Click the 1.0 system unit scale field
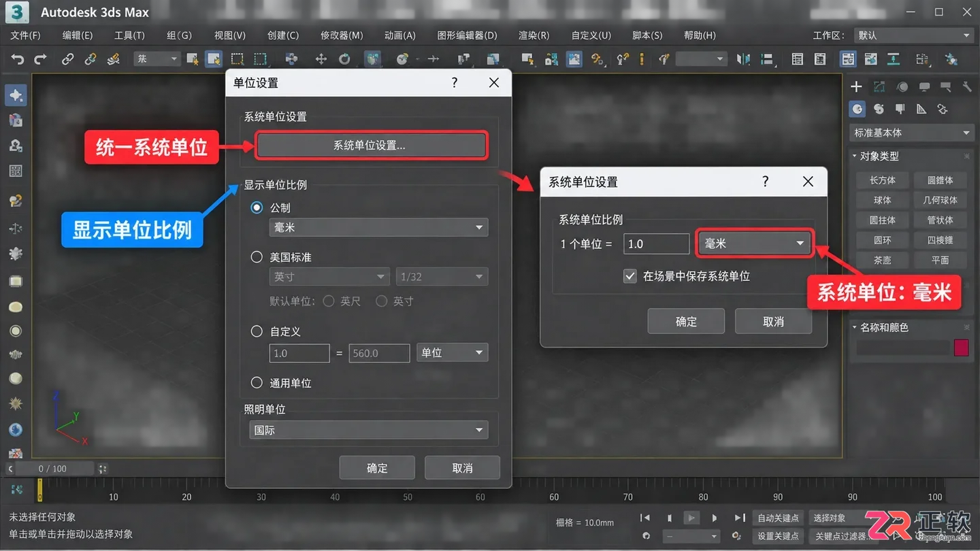 point(657,244)
